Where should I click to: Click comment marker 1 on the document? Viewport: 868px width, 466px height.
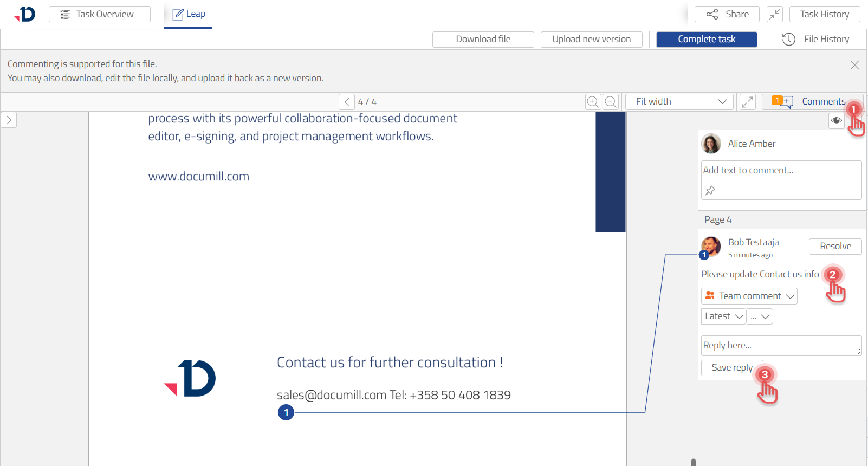pos(286,412)
